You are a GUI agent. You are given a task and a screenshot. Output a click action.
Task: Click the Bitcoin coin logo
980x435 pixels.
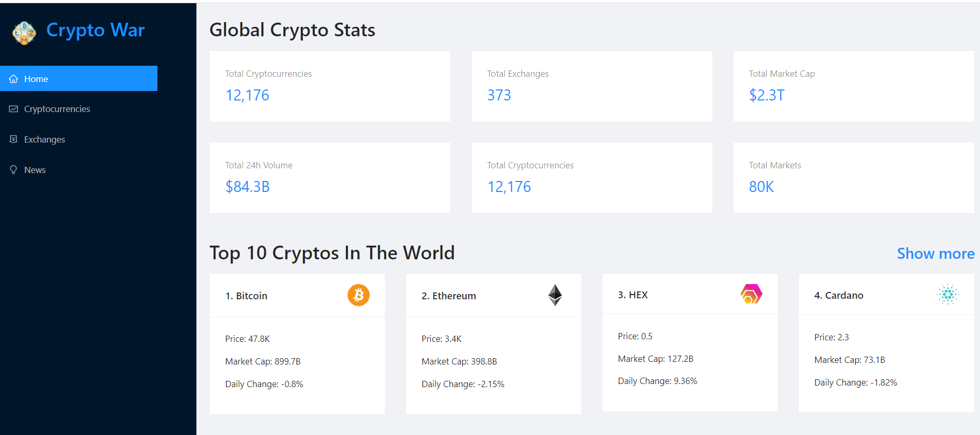tap(359, 295)
